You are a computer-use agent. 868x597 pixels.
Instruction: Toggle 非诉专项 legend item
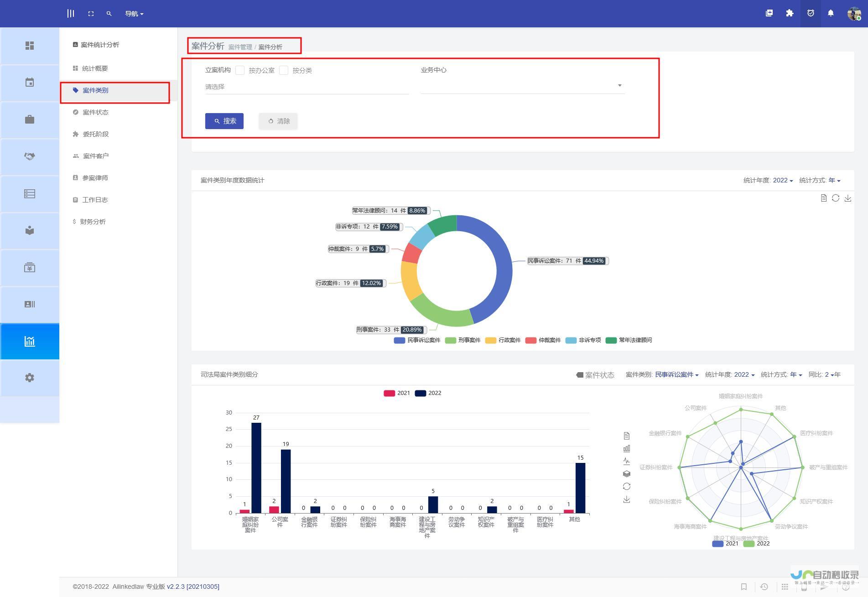583,340
